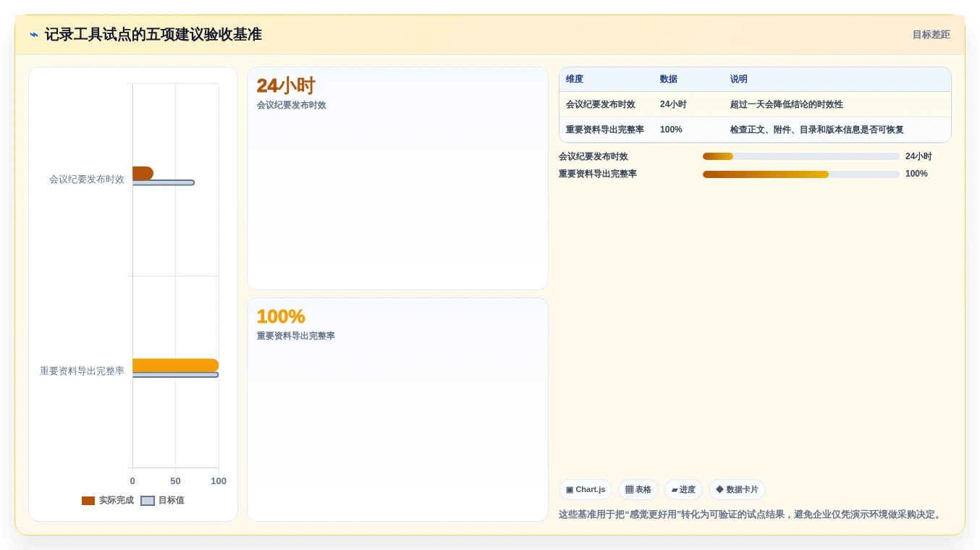This screenshot has width=980, height=550.
Task: Toggle the 目标值 legend swatch
Action: point(148,501)
